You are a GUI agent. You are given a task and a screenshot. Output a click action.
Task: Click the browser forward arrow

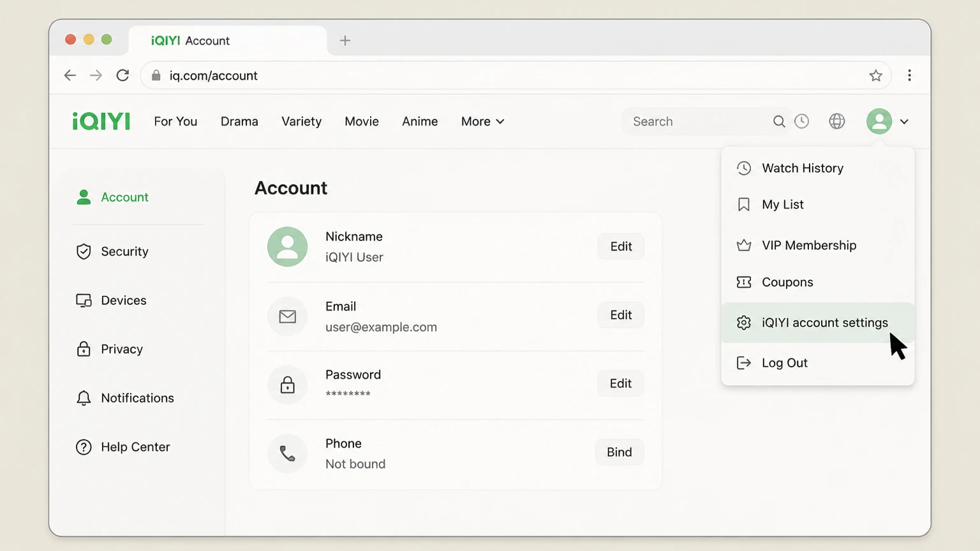tap(96, 75)
